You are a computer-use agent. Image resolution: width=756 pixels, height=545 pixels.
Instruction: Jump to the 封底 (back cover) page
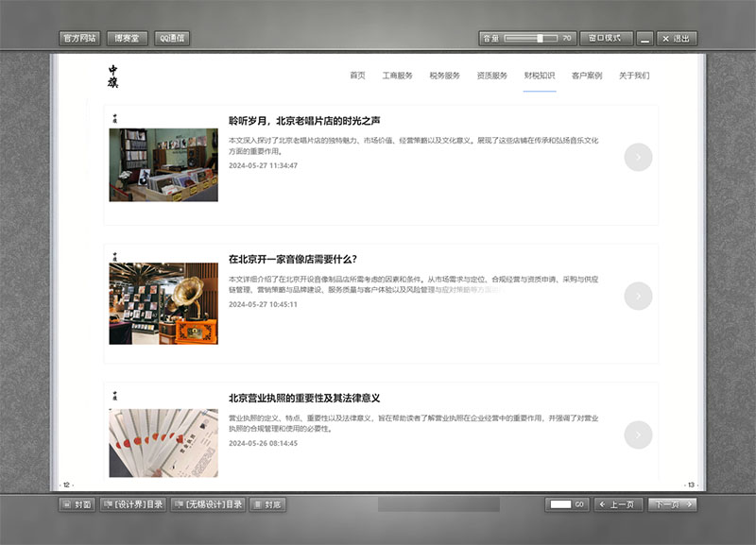(x=266, y=504)
